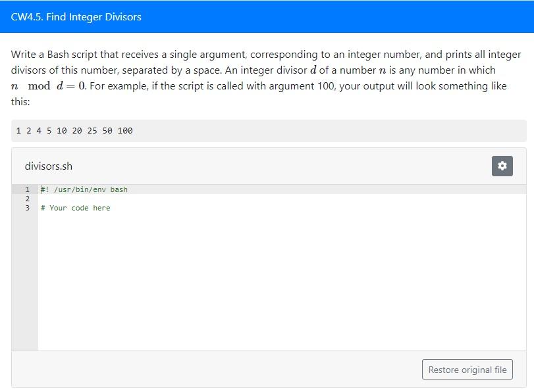The height and width of the screenshot is (392, 534).
Task: Click the blue title bar at the top
Action: point(267,17)
